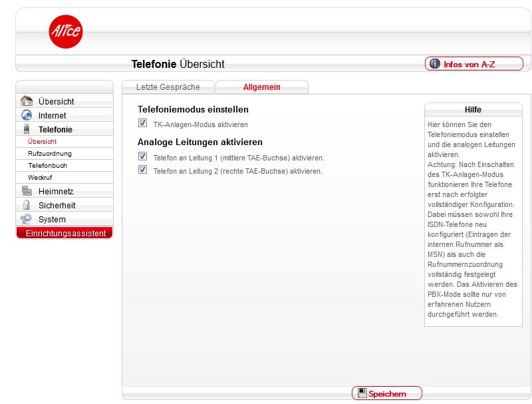Click the info icon in Infos von A-Z

click(x=435, y=64)
